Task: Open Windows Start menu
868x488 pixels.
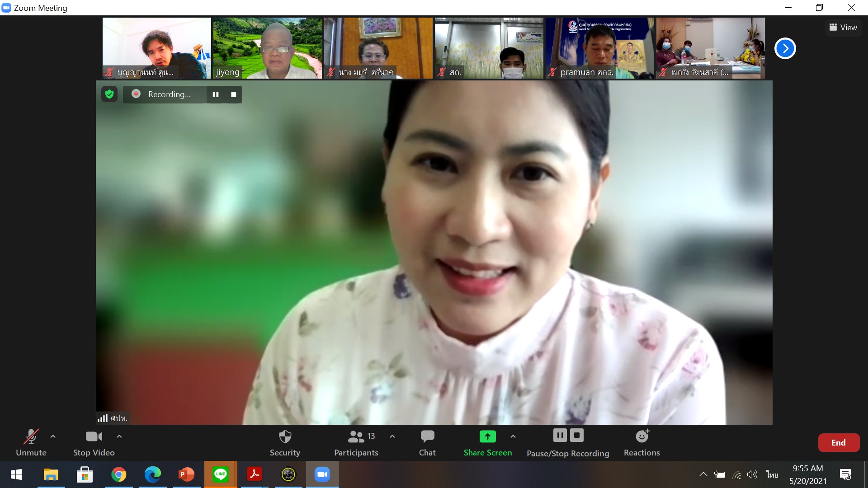Action: tap(16, 474)
